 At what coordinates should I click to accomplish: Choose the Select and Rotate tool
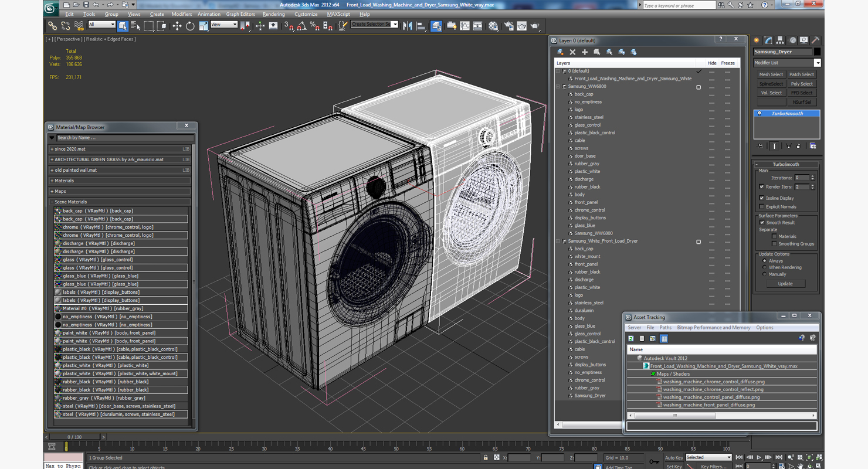click(190, 26)
